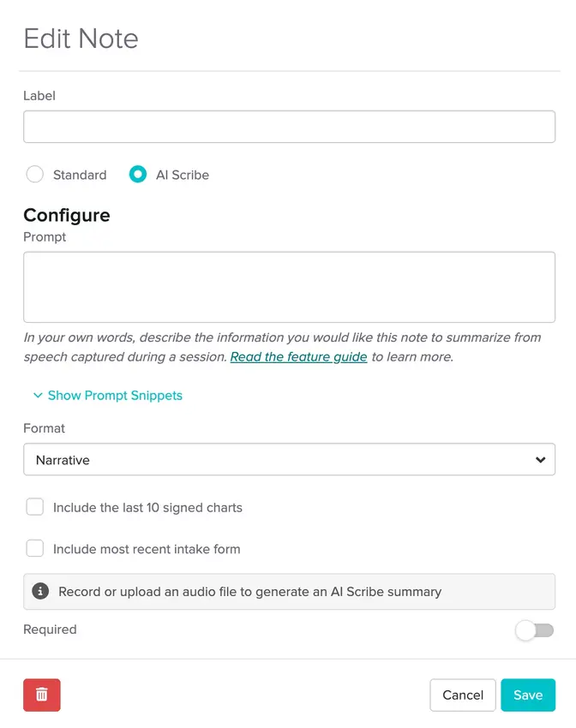Save the note with the Save button
Viewport: 576px width, 728px height.
[x=527, y=695]
